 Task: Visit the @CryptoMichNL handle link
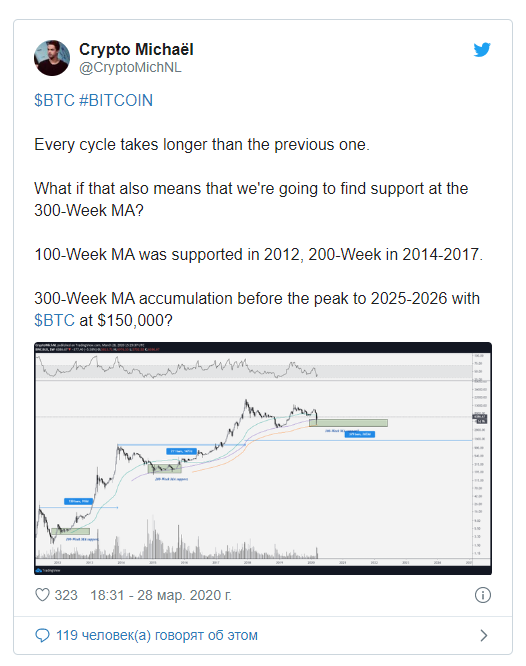point(130,68)
